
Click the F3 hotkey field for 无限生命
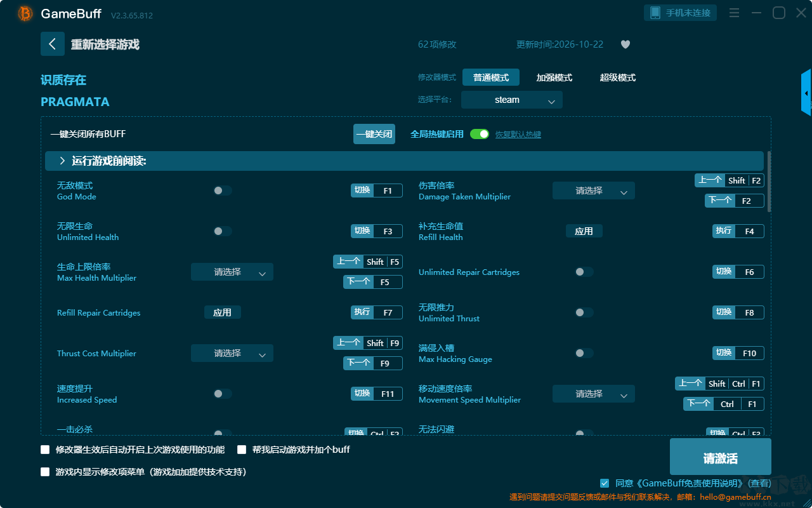388,231
